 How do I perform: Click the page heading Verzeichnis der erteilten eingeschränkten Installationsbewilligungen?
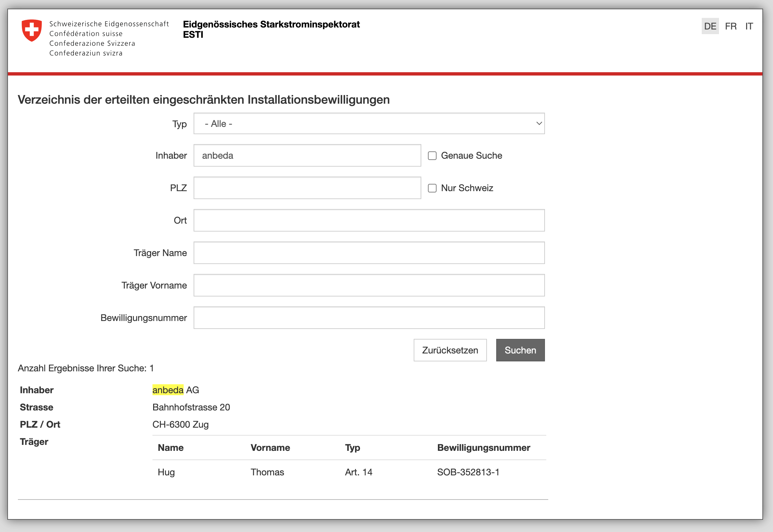pyautogui.click(x=204, y=100)
